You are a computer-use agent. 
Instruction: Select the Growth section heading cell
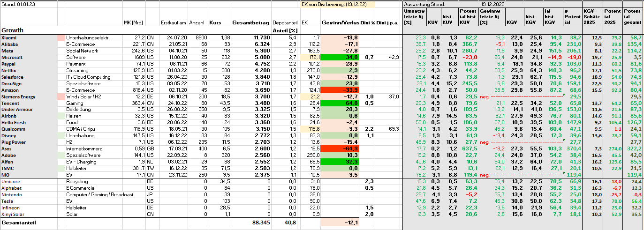tap(28, 30)
